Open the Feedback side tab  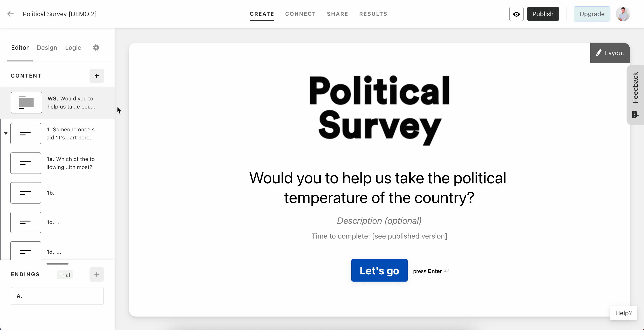(x=635, y=95)
